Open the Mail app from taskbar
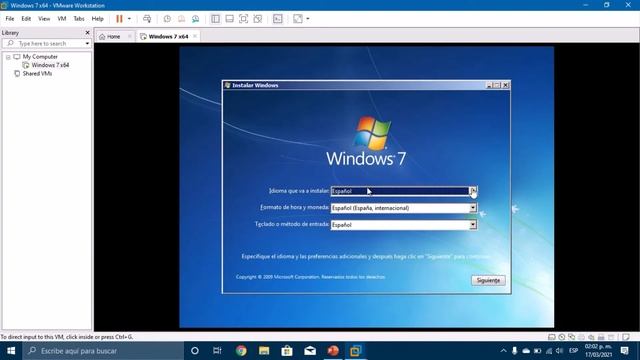Viewport: 640px width, 360px height. pos(310,351)
